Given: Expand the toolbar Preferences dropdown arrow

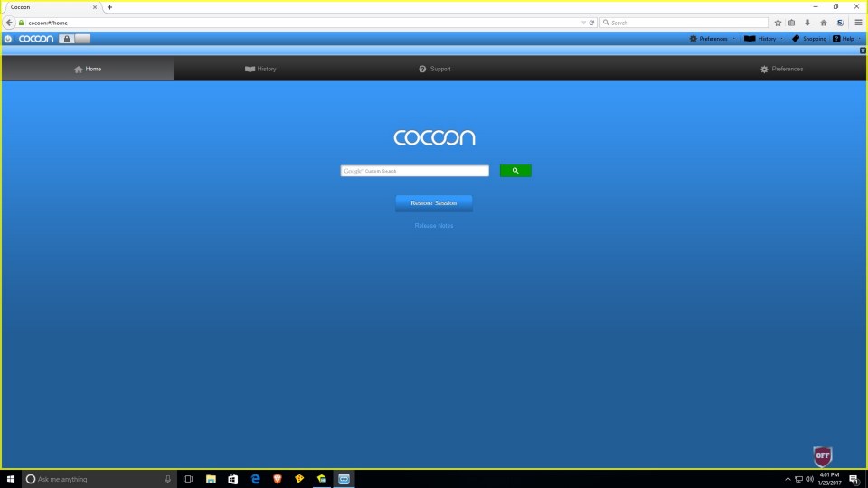Looking at the screenshot, I should pos(734,39).
